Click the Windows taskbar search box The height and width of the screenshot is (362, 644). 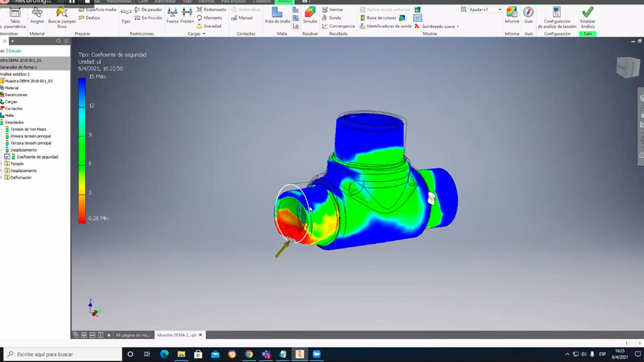point(63,354)
